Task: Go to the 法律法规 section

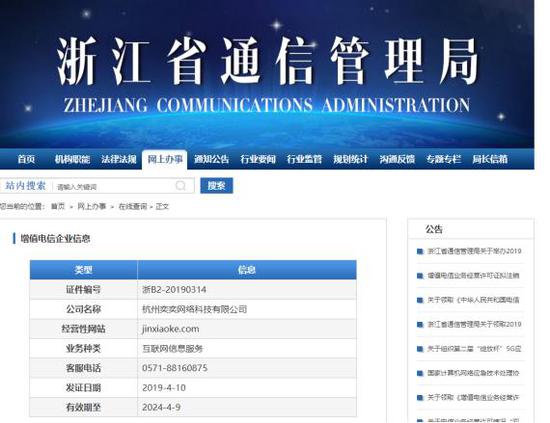Action: pyautogui.click(x=119, y=159)
